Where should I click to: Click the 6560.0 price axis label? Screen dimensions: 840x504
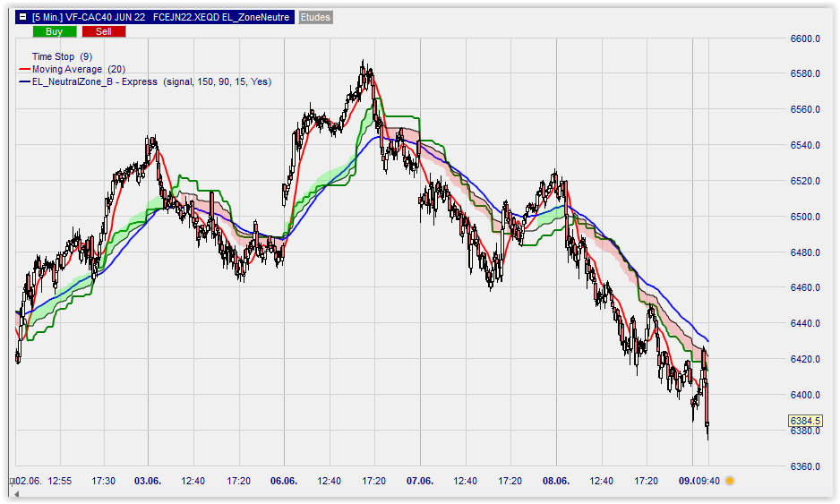[x=805, y=109]
